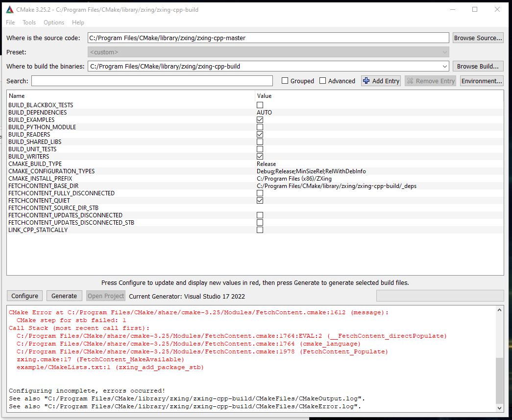Screen dimensions: 512x420
Task: Click the FetchContent.cmake:1978 call stack line
Action: coord(202,351)
